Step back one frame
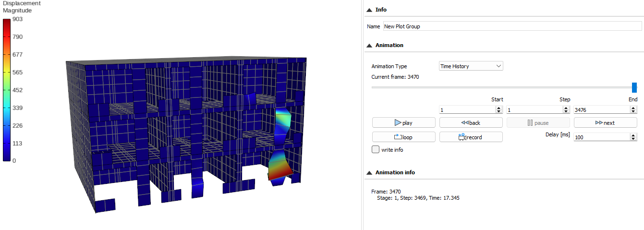Image resolution: width=644 pixels, height=230 pixels. [x=471, y=122]
